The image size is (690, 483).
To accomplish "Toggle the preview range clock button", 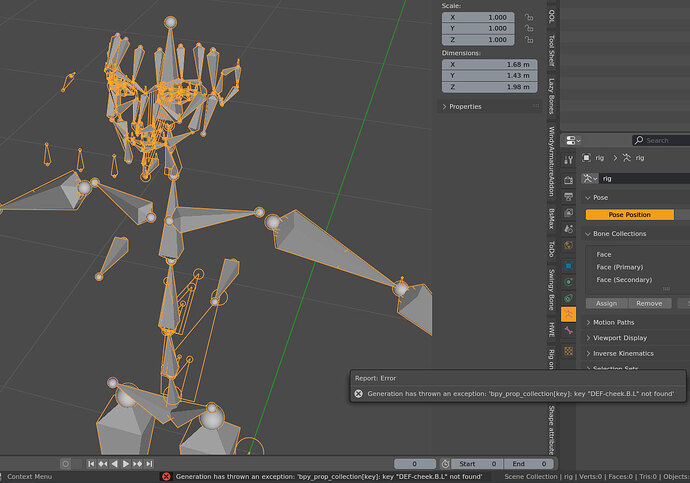I will pyautogui.click(x=445, y=464).
